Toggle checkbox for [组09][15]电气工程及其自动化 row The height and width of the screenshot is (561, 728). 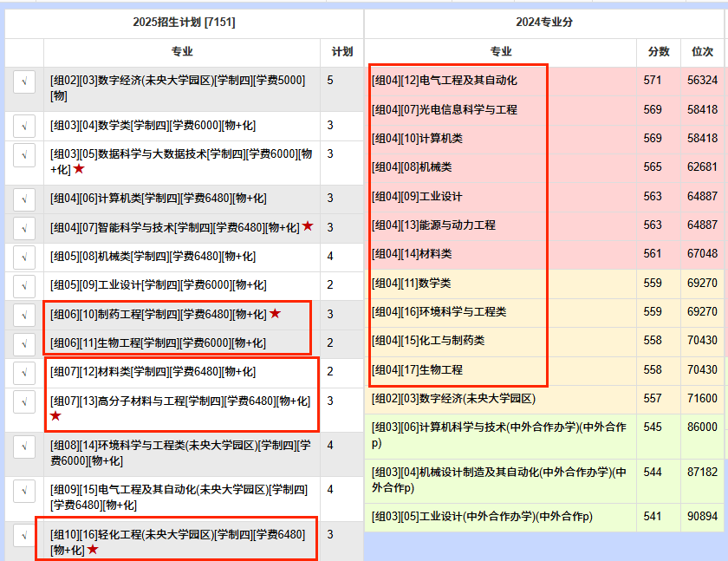point(24,491)
